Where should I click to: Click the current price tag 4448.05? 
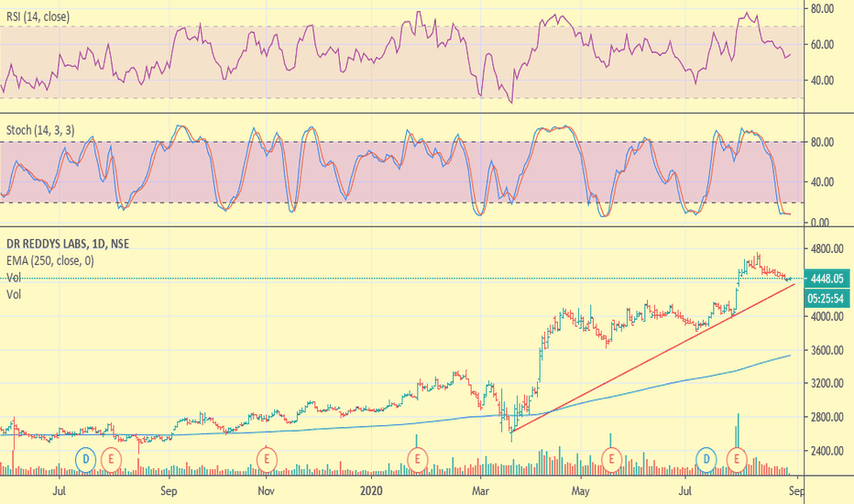[827, 279]
